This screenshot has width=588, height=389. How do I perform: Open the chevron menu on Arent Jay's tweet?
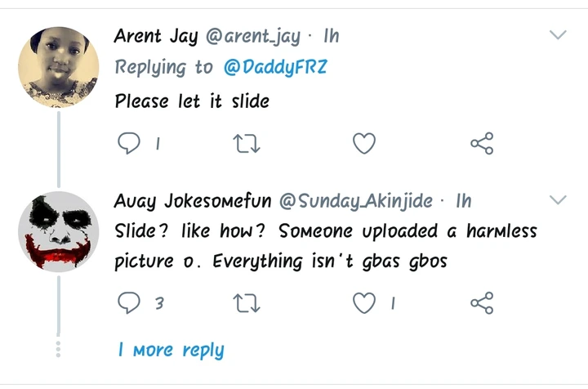[558, 35]
